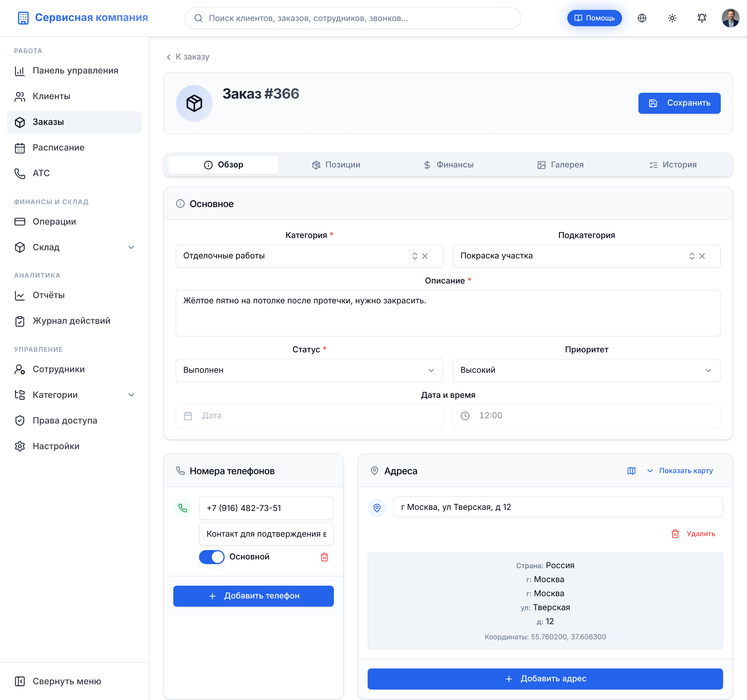
Task: Click the Удалить address link
Action: [693, 534]
